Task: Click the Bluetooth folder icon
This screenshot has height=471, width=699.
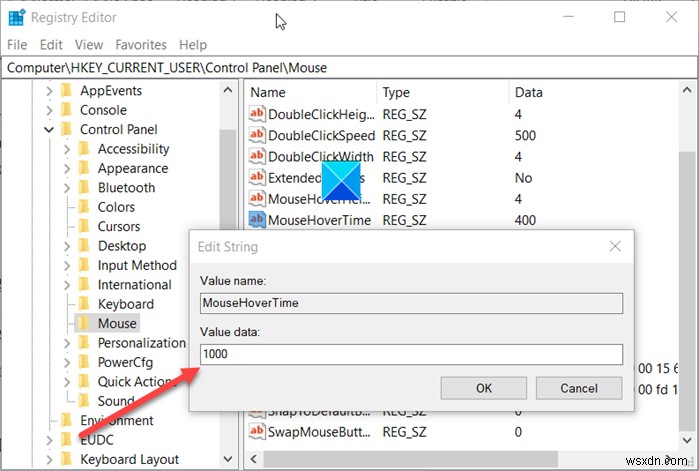Action: click(84, 188)
